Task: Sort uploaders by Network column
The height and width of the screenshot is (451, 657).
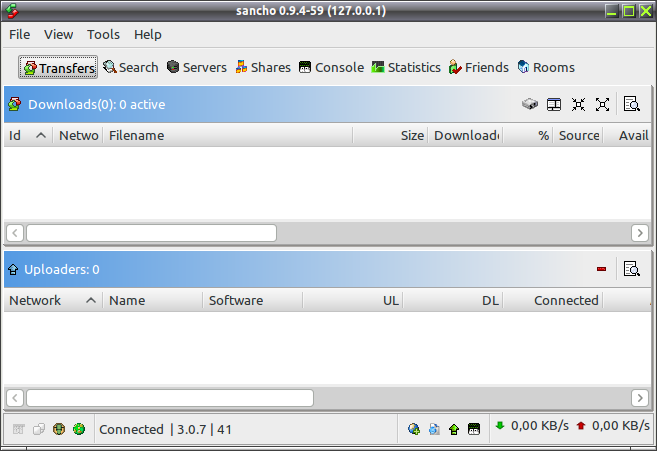Action: [53, 300]
